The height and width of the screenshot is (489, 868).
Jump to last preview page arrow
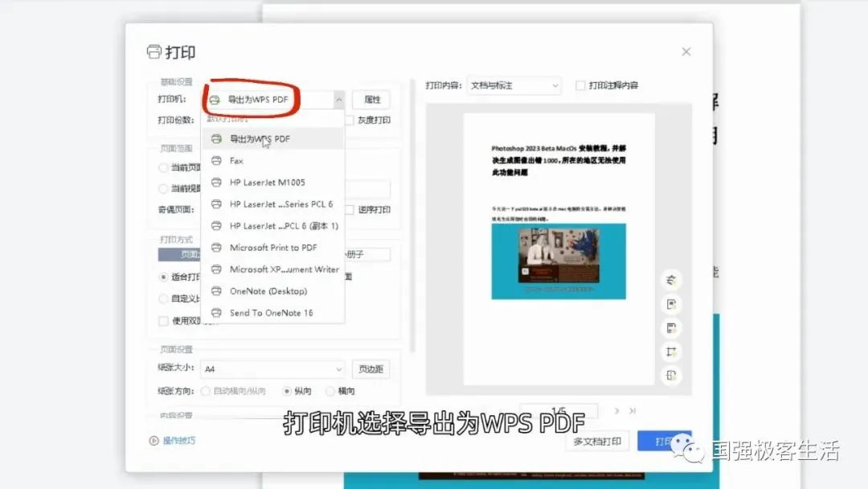coord(633,411)
